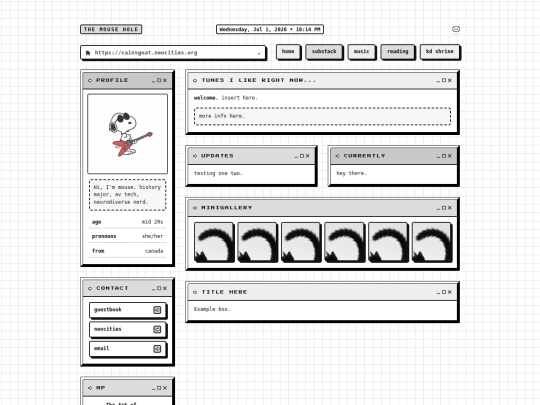Click the diamond icon beside TITLE HERE title

[195, 292]
